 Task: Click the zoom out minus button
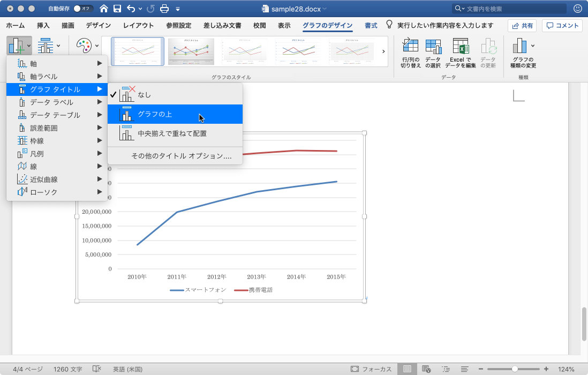(481, 369)
